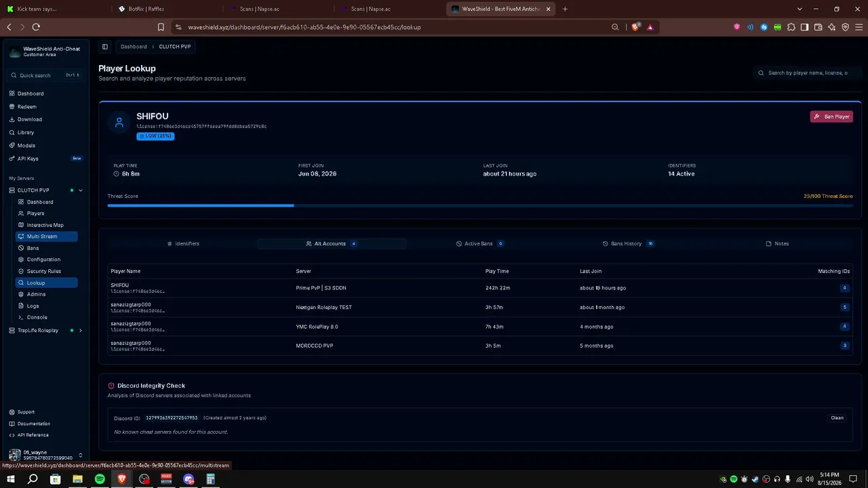Bookmark this page icon
Screen dimensions: 868x488
pyautogui.click(x=161, y=27)
